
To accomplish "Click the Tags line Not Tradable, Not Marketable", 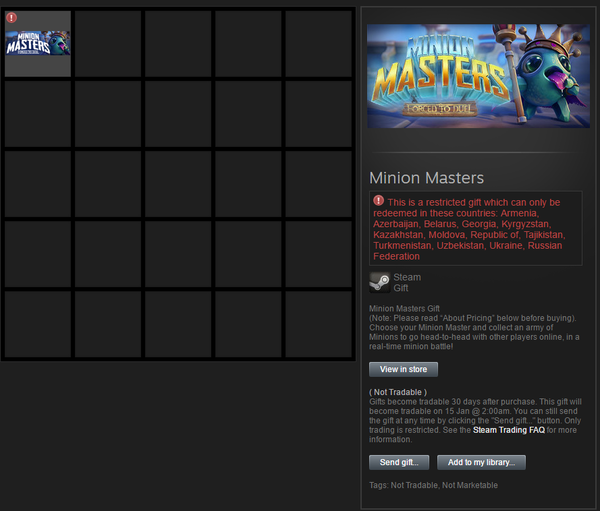I will click(x=434, y=485).
